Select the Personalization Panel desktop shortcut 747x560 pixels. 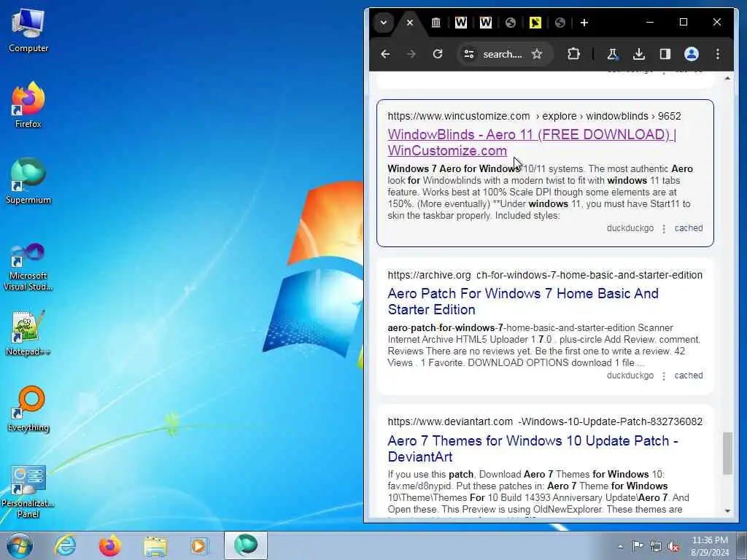(28, 491)
